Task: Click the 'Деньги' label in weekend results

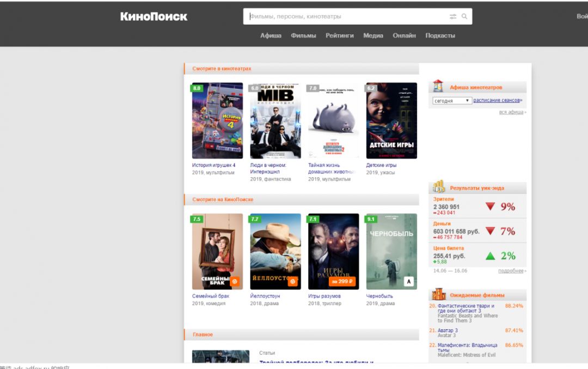Action: tap(442, 223)
